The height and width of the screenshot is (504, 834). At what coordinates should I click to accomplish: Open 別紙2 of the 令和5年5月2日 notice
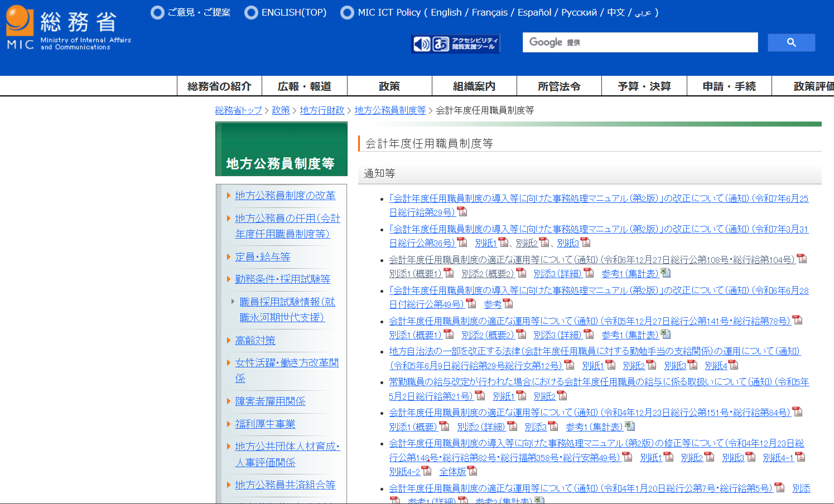click(x=544, y=396)
